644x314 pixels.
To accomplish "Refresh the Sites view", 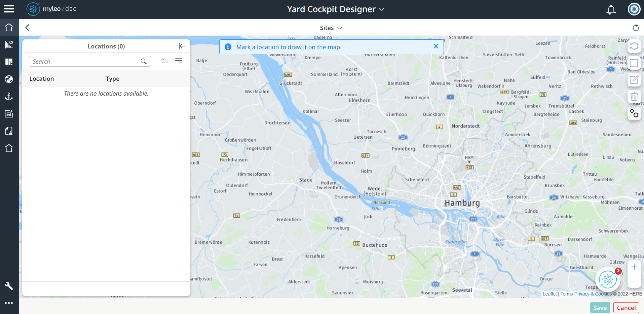I will click(636, 28).
